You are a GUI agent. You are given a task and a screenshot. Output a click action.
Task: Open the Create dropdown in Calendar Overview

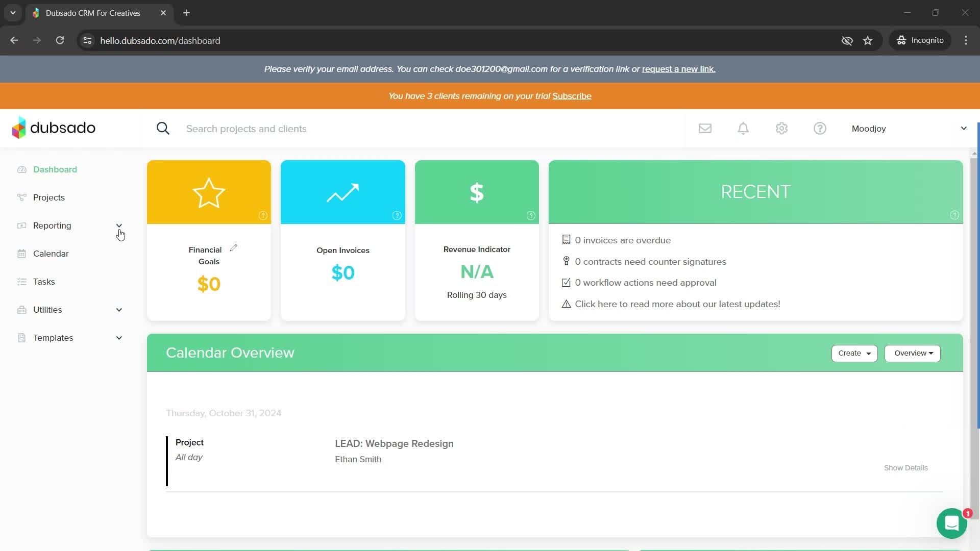click(854, 353)
